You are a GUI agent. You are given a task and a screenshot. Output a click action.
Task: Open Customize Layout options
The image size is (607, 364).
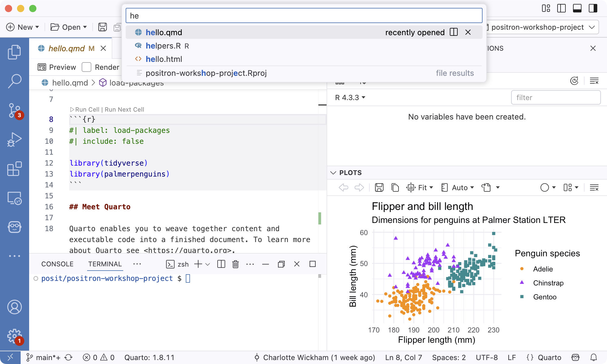click(546, 8)
